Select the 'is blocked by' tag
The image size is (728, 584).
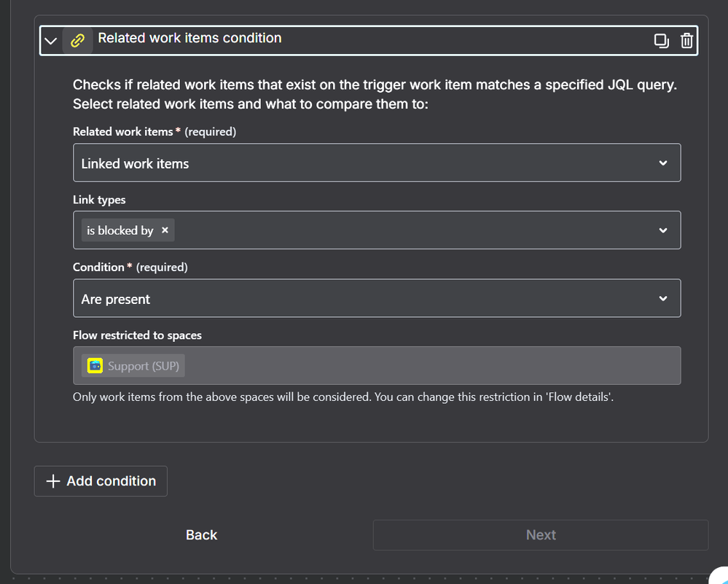click(120, 230)
